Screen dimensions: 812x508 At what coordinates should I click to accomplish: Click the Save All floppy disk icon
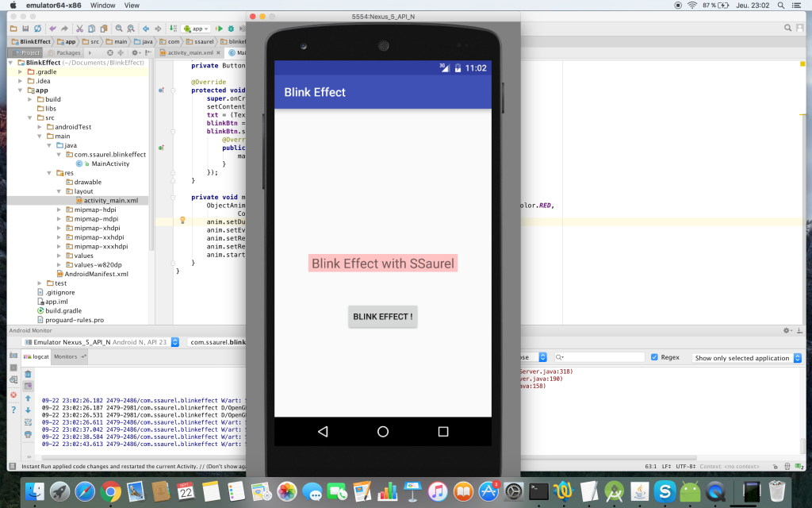click(26, 29)
